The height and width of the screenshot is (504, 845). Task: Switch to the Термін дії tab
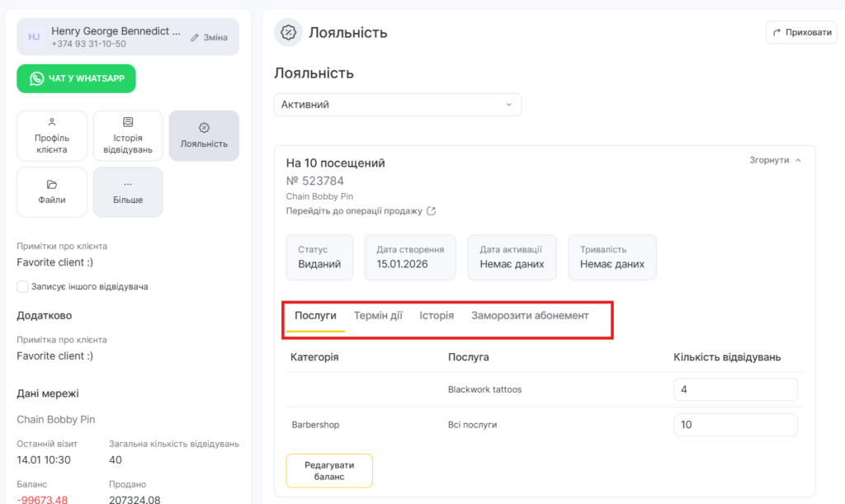click(x=378, y=315)
